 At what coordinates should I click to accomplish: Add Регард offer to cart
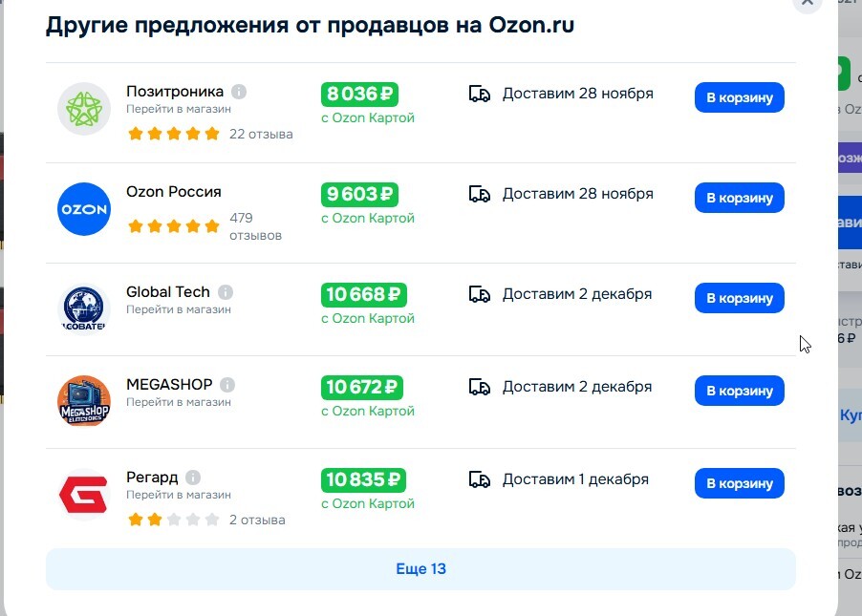(x=739, y=483)
